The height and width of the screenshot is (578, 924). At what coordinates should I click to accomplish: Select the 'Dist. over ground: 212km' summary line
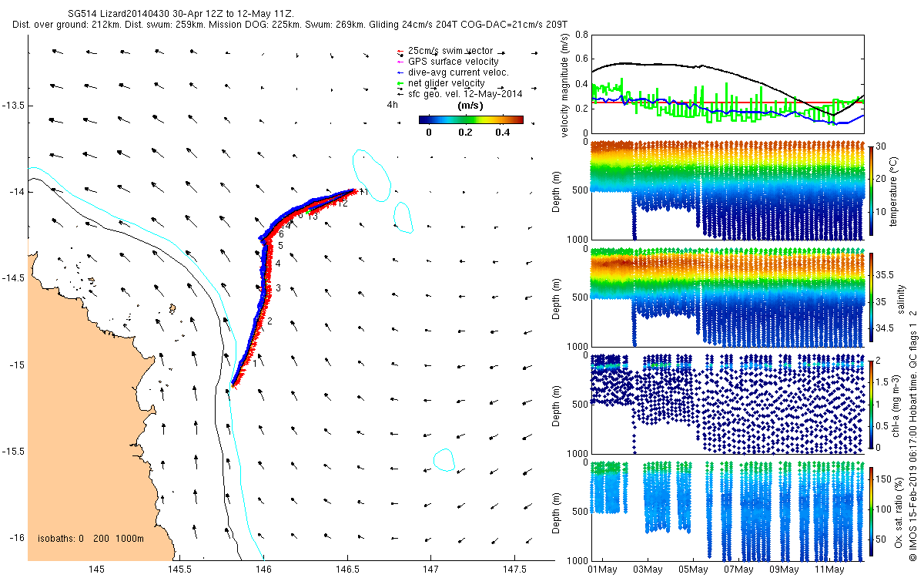click(x=290, y=25)
